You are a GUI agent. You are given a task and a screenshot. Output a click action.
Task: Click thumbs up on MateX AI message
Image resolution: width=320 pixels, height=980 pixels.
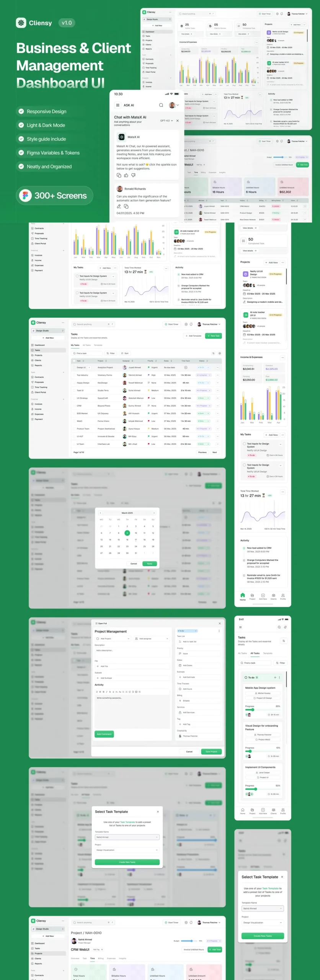coord(126,175)
